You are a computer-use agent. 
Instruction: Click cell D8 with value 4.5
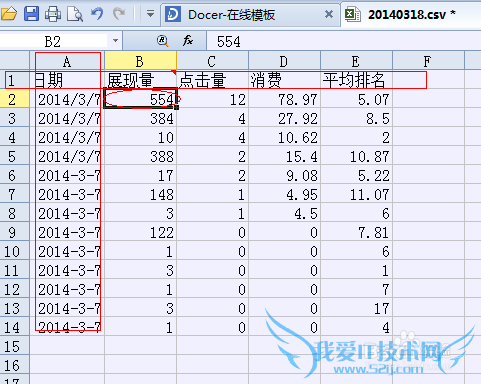(x=284, y=213)
